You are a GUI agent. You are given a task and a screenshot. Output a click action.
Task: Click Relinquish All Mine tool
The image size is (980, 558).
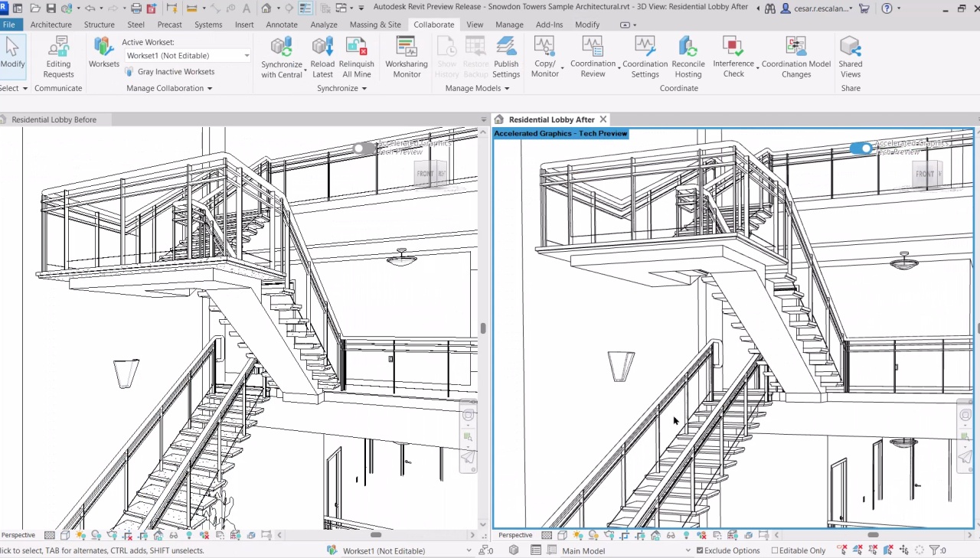357,57
